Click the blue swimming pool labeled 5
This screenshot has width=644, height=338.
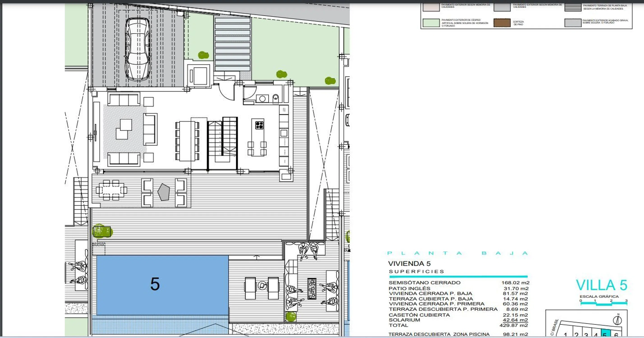tap(162, 285)
